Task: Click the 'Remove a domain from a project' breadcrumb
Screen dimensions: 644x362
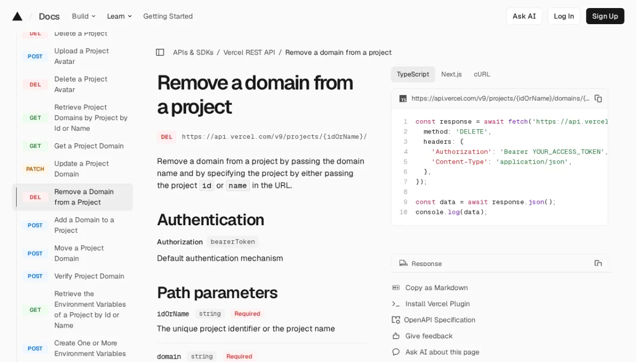Action: pyautogui.click(x=338, y=53)
